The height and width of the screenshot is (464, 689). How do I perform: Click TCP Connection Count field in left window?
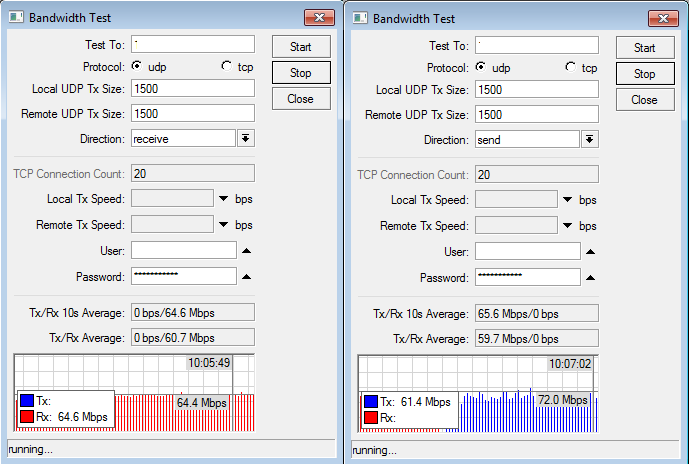pos(193,173)
